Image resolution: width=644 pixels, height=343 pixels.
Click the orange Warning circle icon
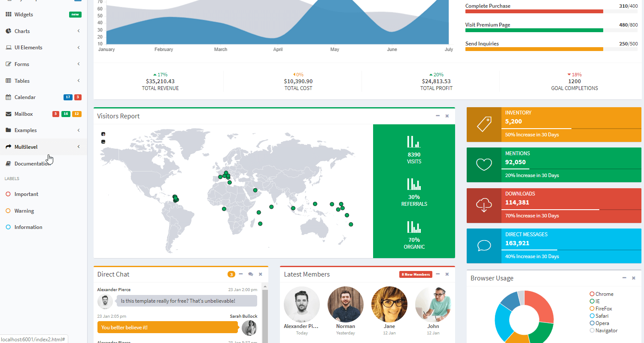(8, 211)
